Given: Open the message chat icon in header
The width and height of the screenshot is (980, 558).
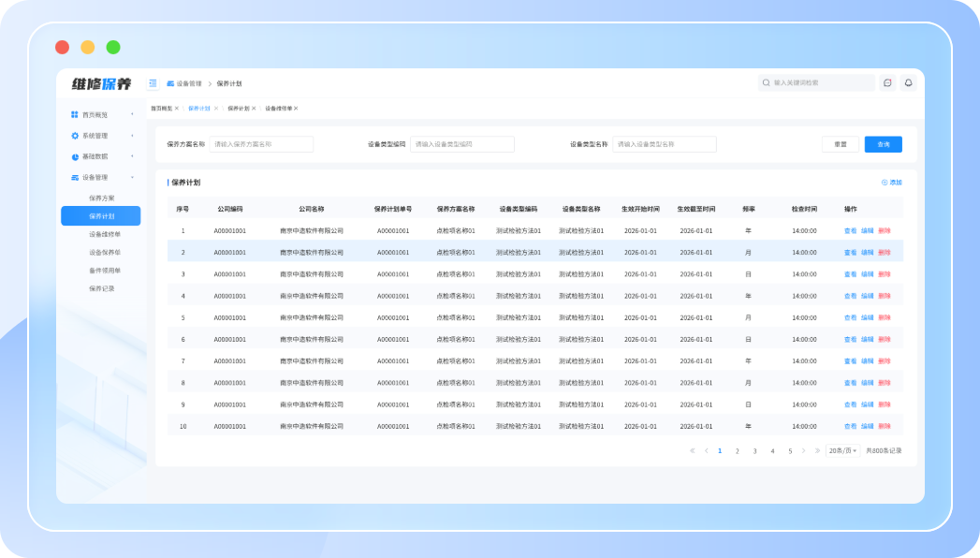Looking at the screenshot, I should pyautogui.click(x=887, y=82).
